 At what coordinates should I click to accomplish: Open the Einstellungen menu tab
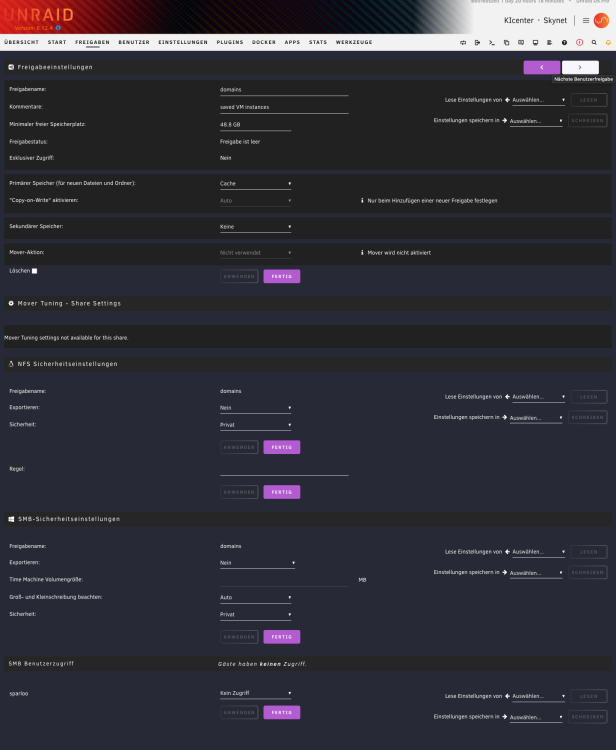pyautogui.click(x=183, y=42)
